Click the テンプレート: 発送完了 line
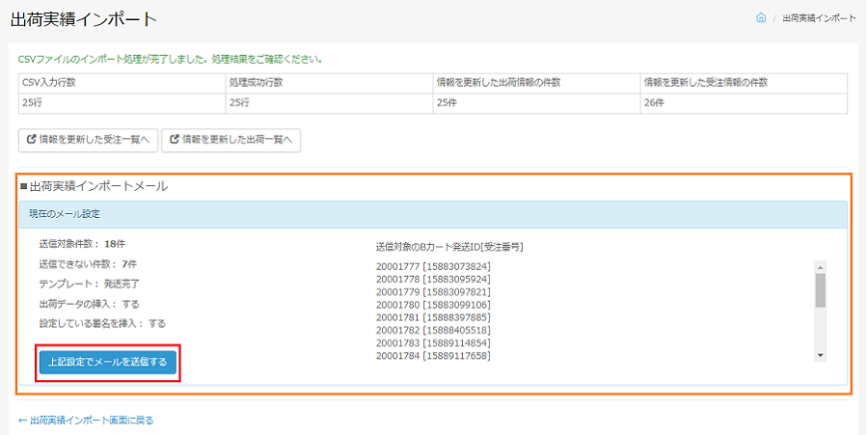The width and height of the screenshot is (868, 435). pyautogui.click(x=89, y=284)
